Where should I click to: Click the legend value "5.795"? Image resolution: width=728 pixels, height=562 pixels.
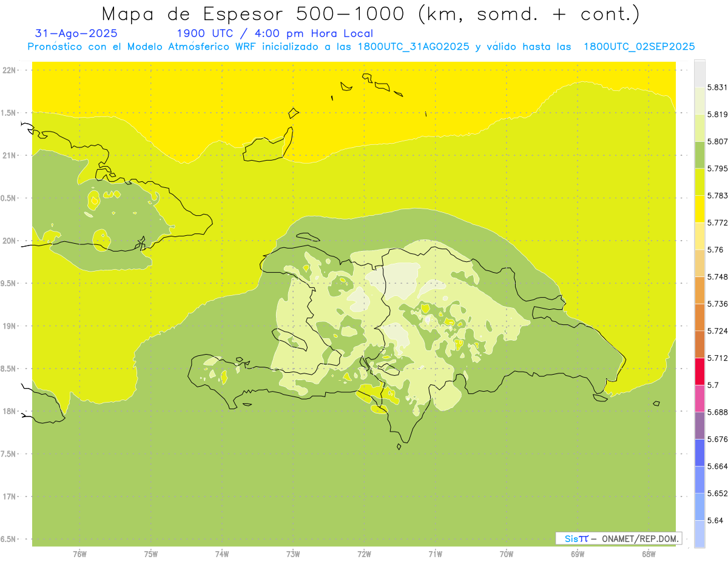[717, 168]
